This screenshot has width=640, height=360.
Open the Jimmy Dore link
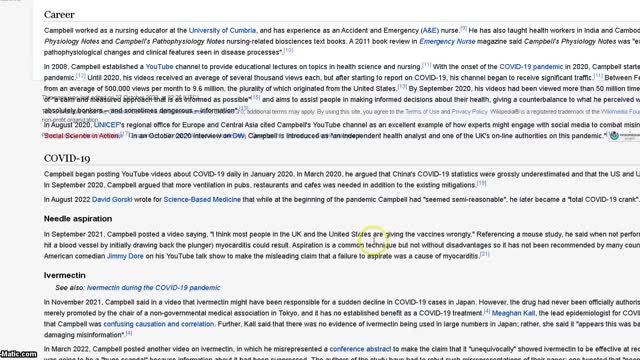[125, 256]
